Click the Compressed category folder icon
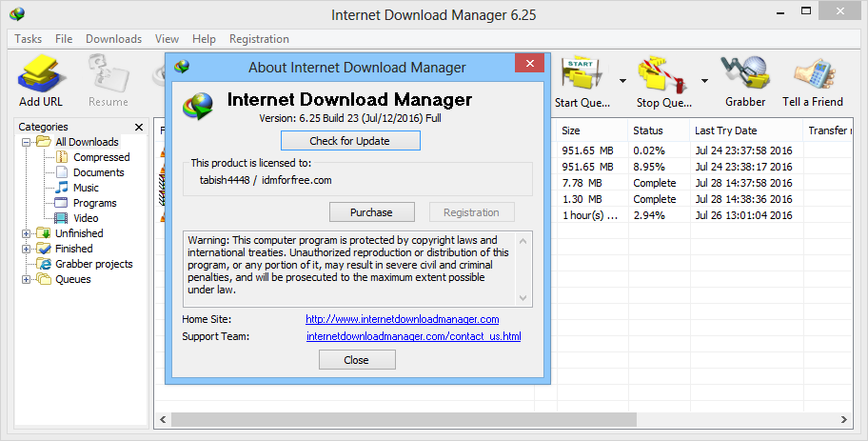The width and height of the screenshot is (868, 441). point(62,157)
